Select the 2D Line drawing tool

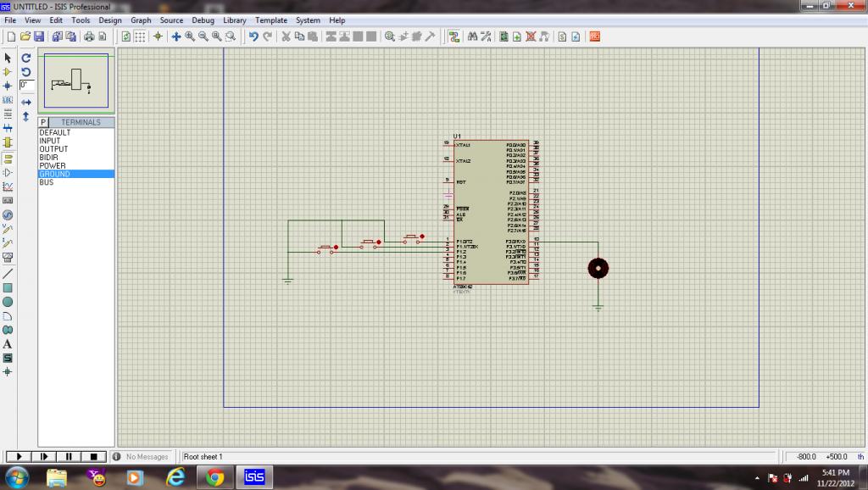click(8, 273)
